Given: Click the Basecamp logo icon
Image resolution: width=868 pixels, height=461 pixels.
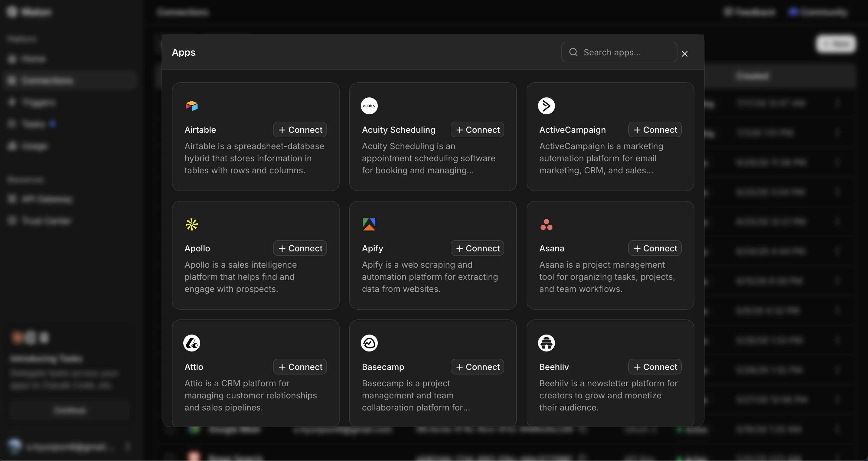Looking at the screenshot, I should (x=369, y=343).
